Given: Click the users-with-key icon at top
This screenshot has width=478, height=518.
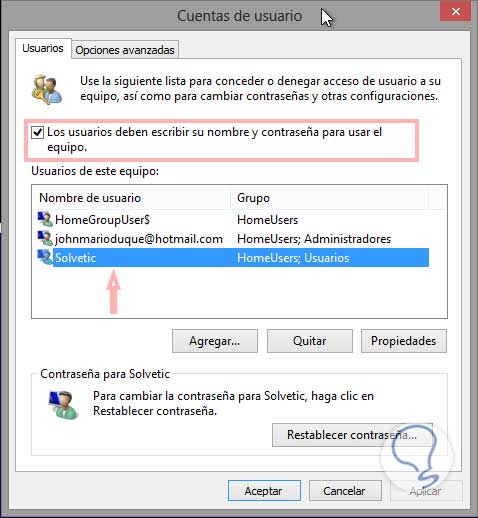Looking at the screenshot, I should [x=47, y=89].
